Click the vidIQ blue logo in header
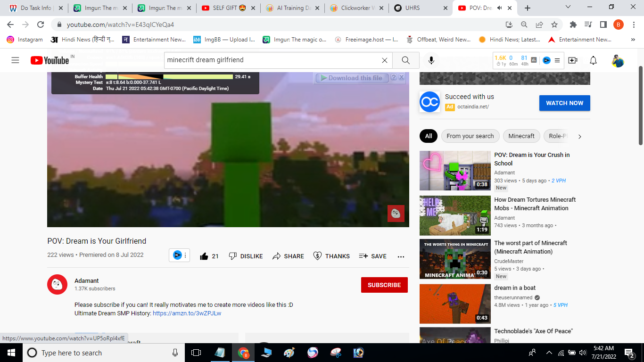 tap(546, 60)
